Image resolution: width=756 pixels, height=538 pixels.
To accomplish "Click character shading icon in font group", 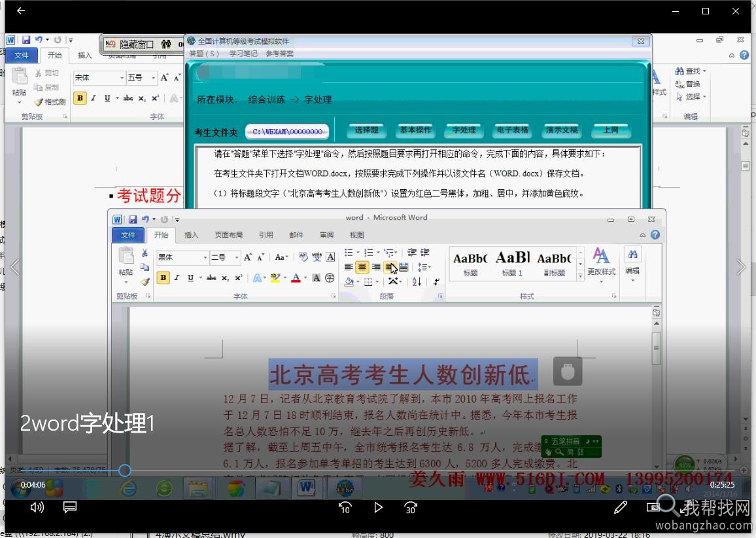I will [x=317, y=278].
